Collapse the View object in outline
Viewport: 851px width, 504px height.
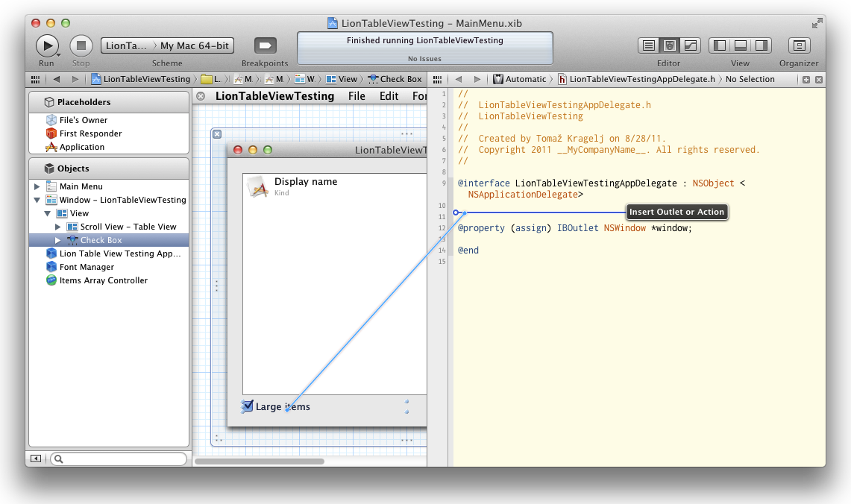tap(48, 214)
